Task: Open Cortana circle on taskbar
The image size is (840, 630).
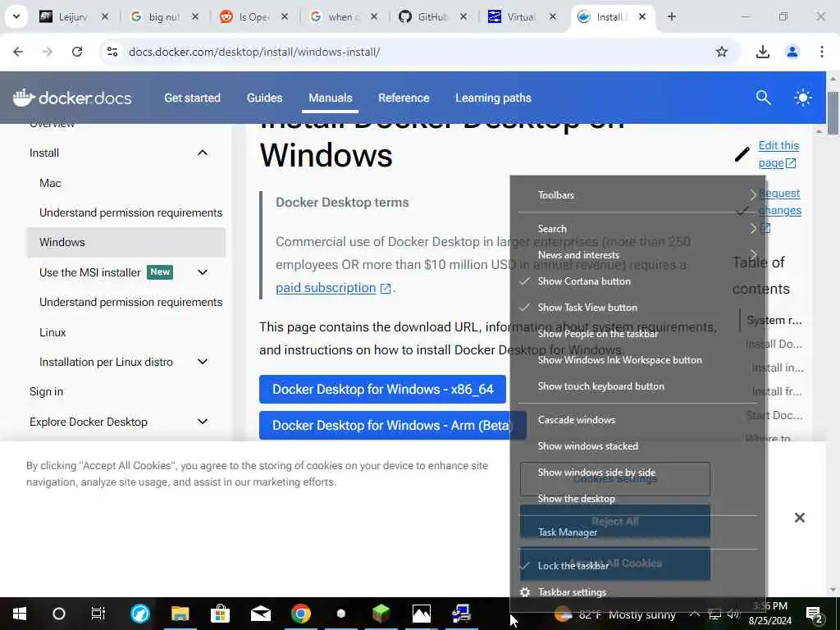Action: 59,614
